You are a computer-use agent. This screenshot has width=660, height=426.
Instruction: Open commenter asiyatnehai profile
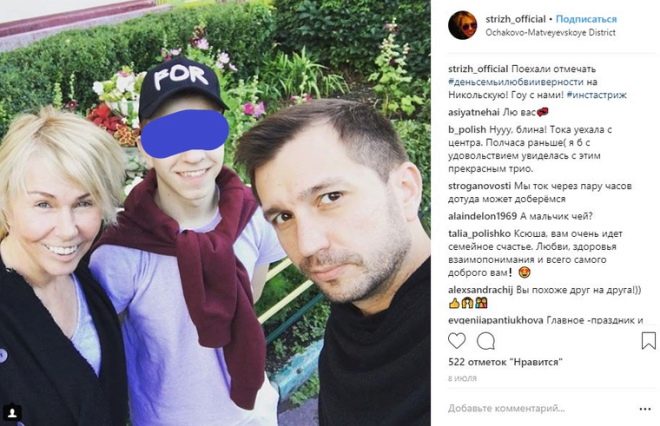pyautogui.click(x=474, y=112)
